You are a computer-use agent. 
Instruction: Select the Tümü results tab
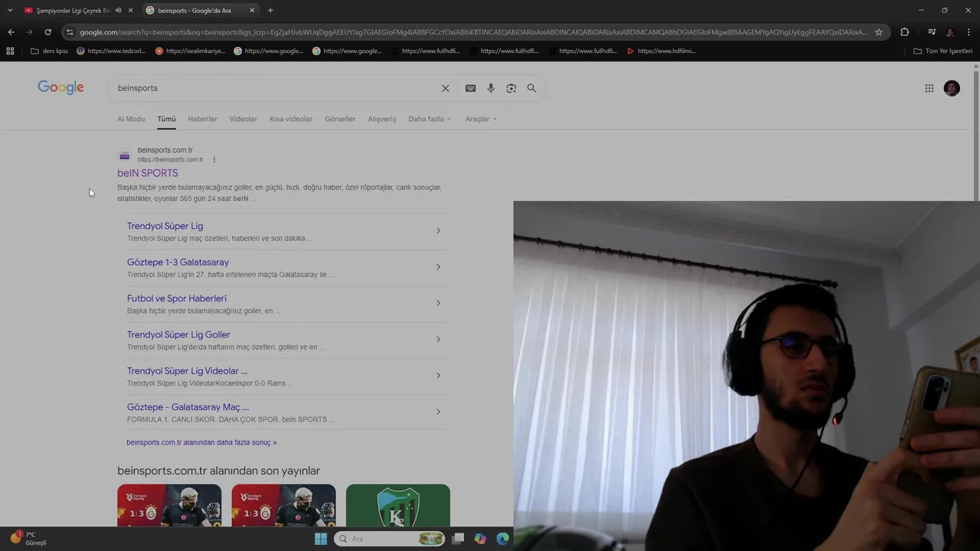[x=166, y=119]
